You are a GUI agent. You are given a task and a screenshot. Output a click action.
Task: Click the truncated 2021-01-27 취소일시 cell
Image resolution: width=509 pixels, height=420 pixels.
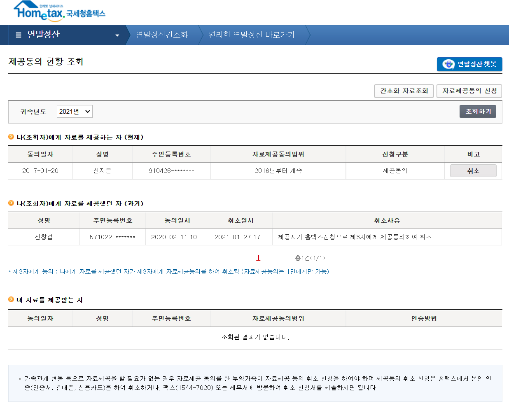pyautogui.click(x=240, y=237)
